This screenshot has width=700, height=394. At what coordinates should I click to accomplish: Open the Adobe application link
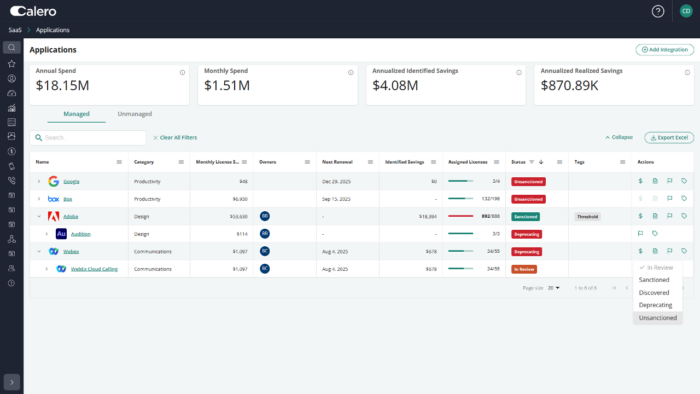pos(71,216)
